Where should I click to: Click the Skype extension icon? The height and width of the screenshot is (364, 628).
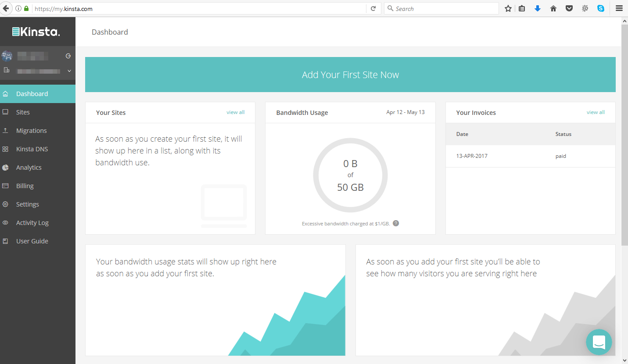(x=600, y=8)
